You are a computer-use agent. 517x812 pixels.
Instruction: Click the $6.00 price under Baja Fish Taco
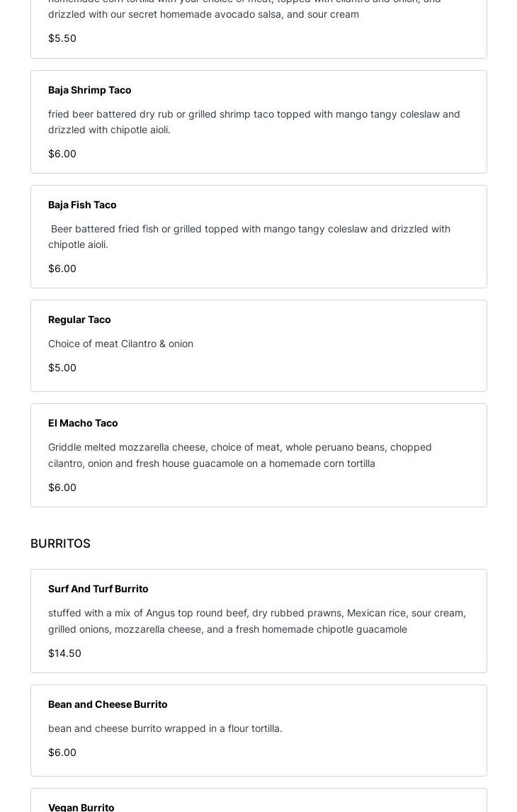coord(62,269)
